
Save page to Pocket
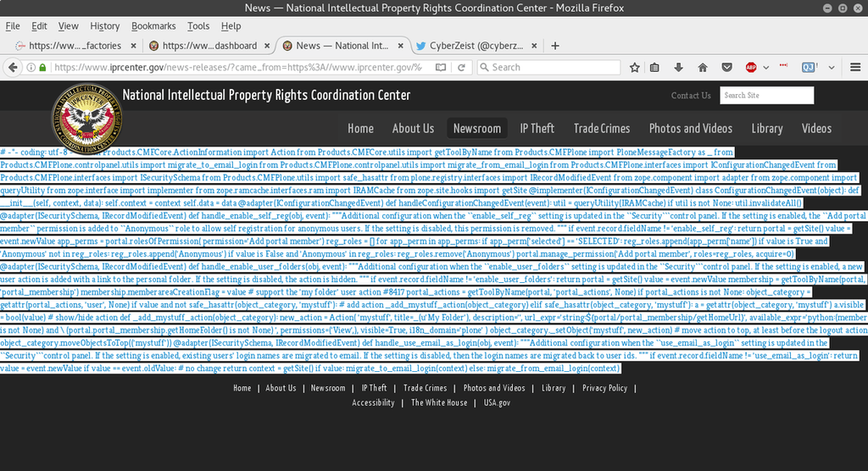pyautogui.click(x=726, y=67)
